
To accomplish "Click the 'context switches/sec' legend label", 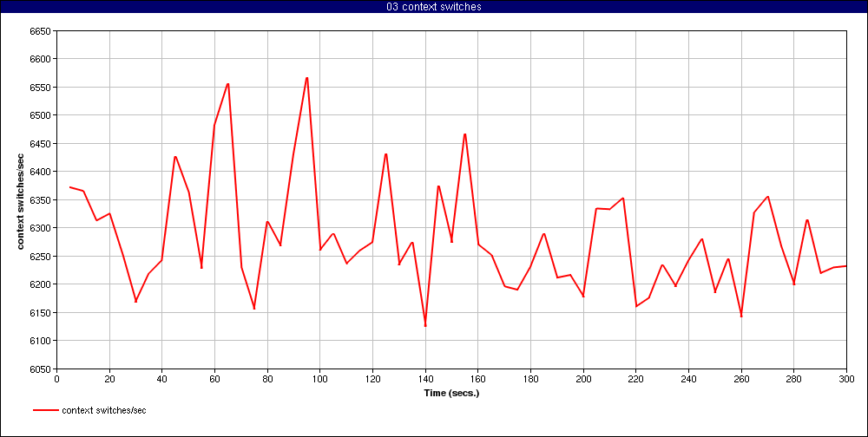I will point(104,410).
